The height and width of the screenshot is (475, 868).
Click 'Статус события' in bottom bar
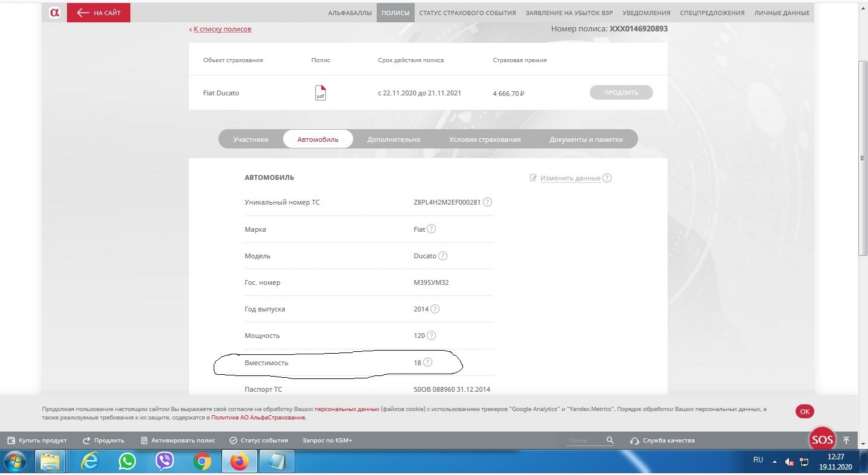tap(259, 441)
